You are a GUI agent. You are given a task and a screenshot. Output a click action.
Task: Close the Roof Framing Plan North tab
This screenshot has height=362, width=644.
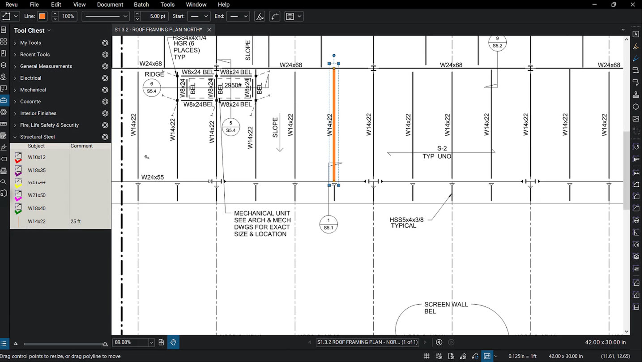pos(209,30)
